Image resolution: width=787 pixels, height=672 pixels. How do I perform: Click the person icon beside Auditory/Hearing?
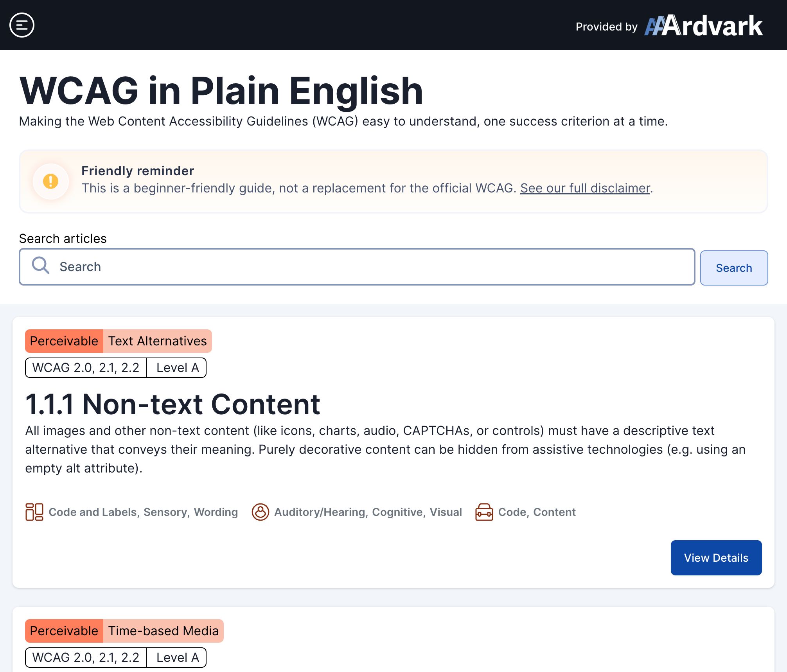click(261, 512)
